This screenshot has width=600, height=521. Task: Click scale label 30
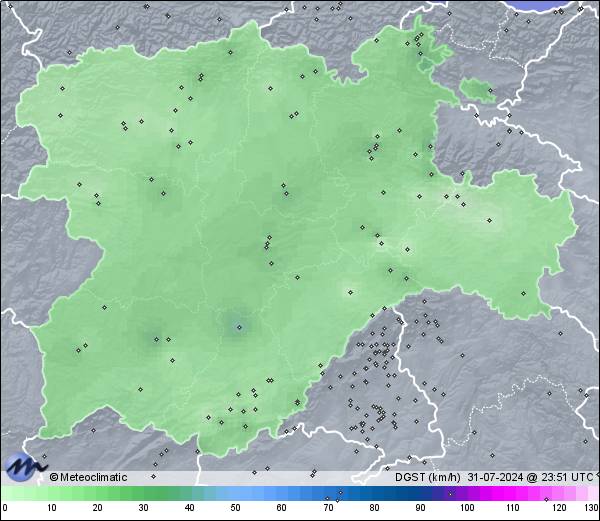click(x=143, y=508)
